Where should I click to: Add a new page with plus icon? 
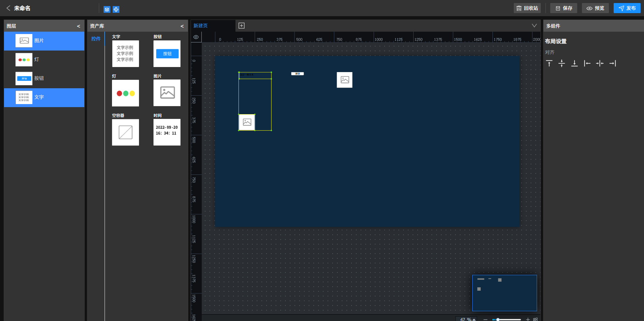[x=242, y=26]
